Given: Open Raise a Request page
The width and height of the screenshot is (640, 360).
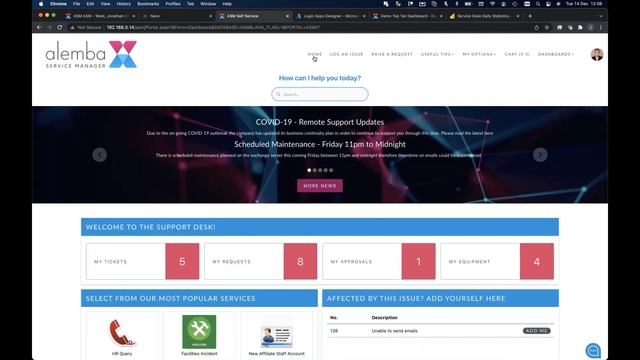Looking at the screenshot, I should point(392,54).
